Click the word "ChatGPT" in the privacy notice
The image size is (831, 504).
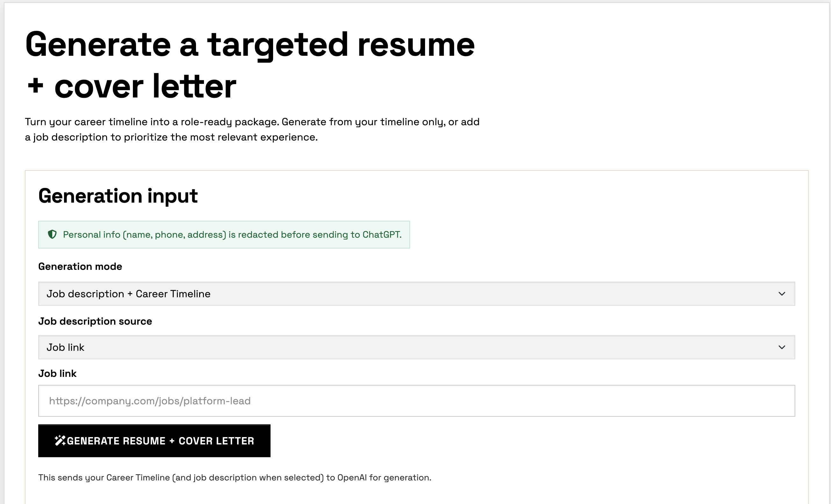click(x=381, y=235)
